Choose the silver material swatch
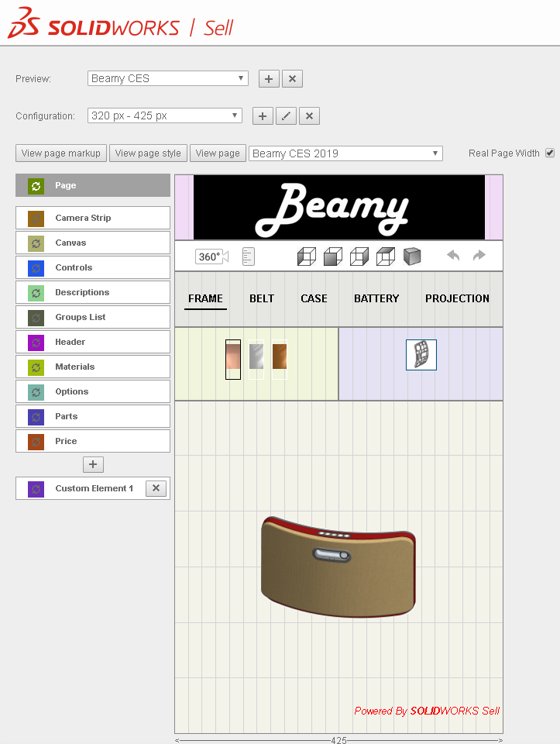 pyautogui.click(x=256, y=359)
